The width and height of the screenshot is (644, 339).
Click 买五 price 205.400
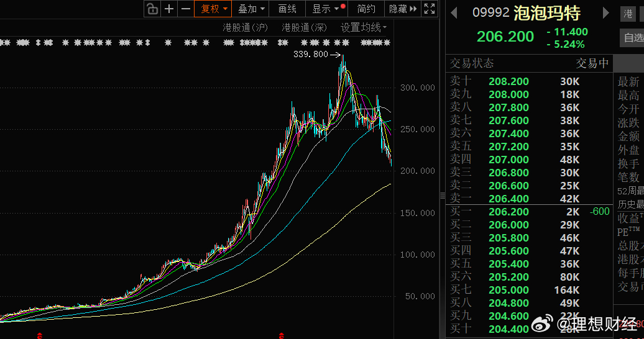[x=508, y=264]
